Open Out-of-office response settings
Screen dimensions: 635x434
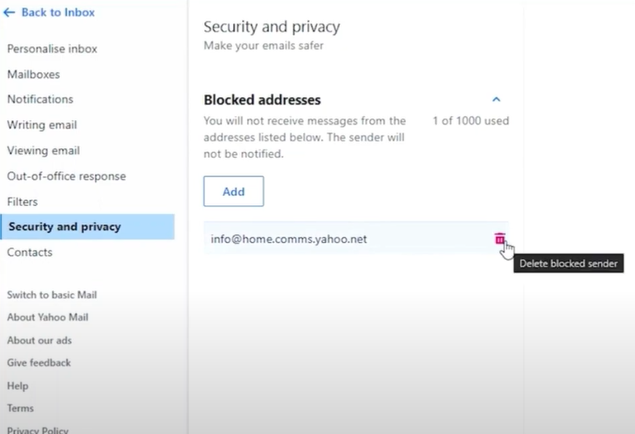coord(66,176)
